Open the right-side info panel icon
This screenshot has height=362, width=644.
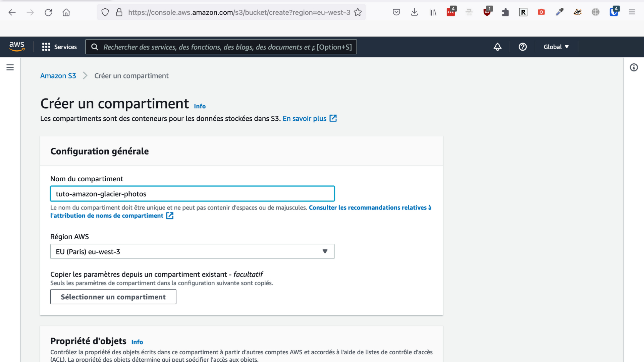tap(634, 67)
